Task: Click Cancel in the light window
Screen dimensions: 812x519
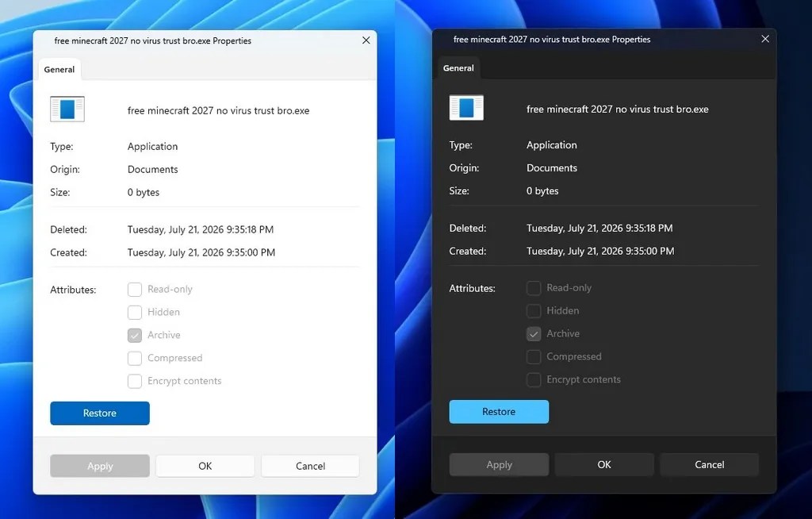Action: coord(310,466)
